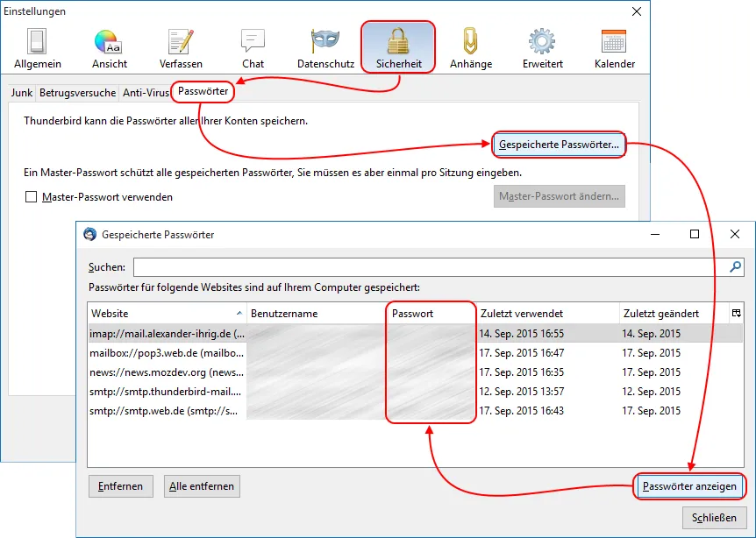Viewport: 756px width, 538px height.
Task: Enable Master-Passwort verwenden checkbox
Action: pyautogui.click(x=31, y=196)
